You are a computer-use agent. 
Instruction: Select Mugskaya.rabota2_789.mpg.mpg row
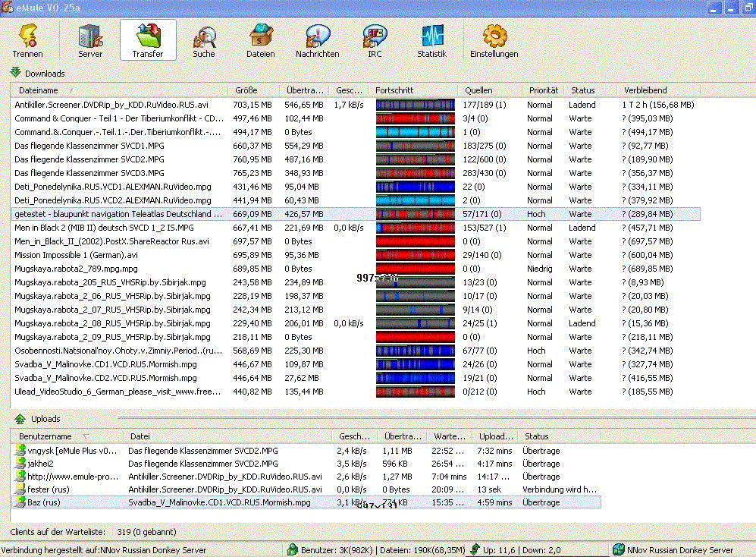pos(356,269)
